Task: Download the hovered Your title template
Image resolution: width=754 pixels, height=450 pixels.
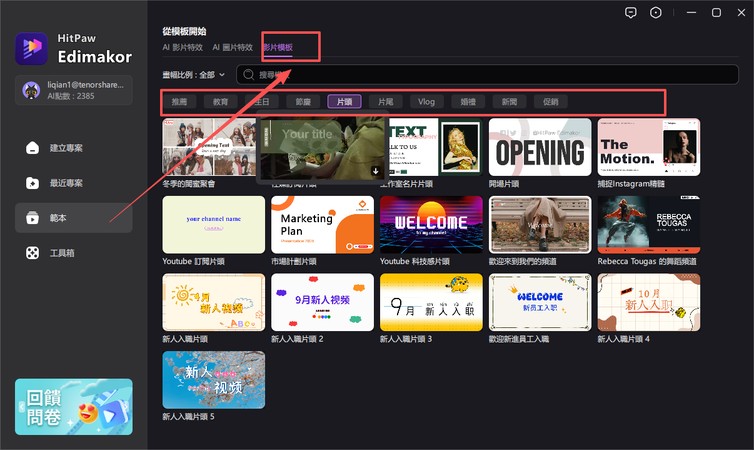Action: tap(376, 171)
